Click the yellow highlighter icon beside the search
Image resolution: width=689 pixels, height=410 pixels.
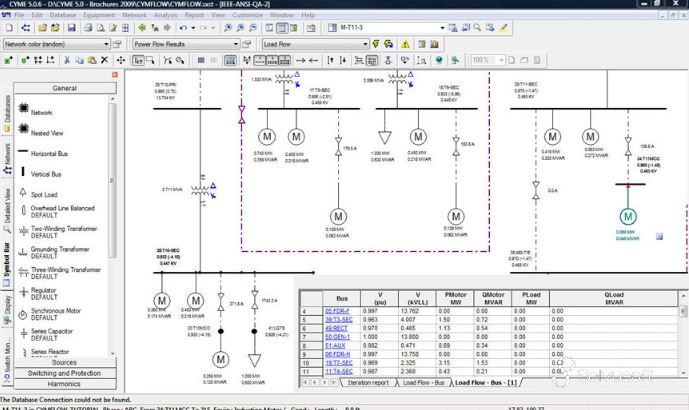504,28
